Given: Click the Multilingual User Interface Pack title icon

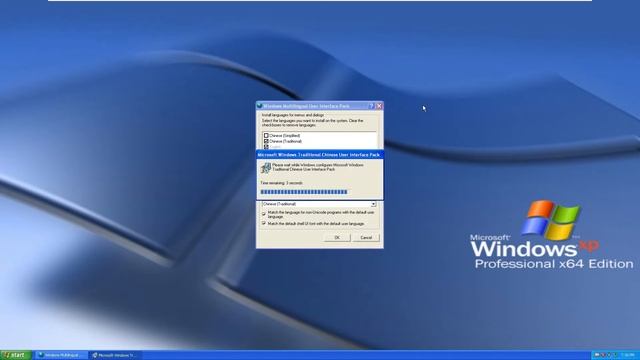Looking at the screenshot, I should tap(260, 106).
